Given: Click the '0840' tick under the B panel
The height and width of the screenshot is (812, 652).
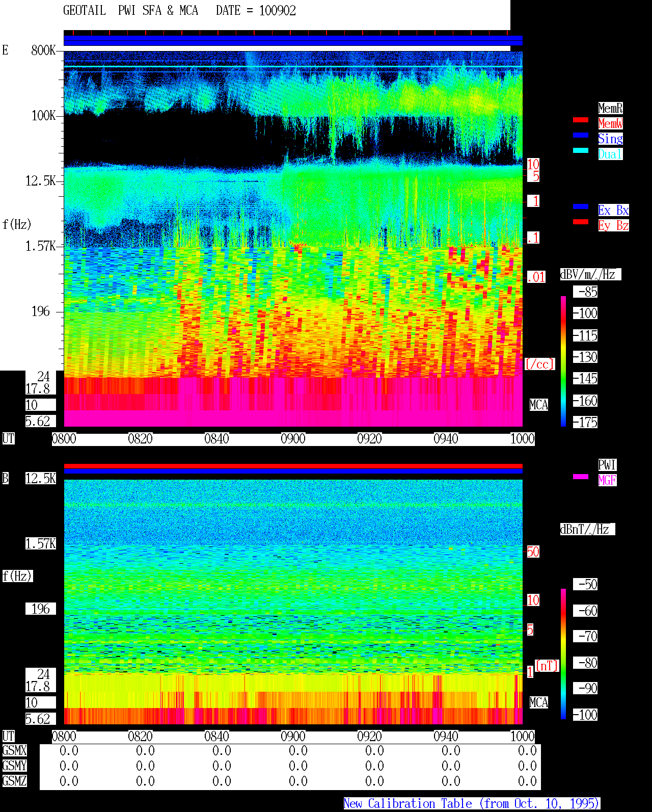Looking at the screenshot, I should click(x=216, y=736).
